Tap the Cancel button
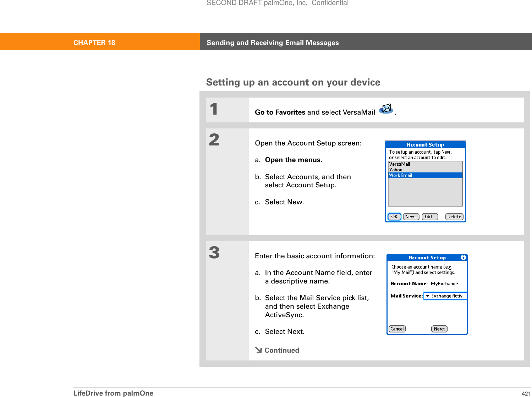 397,329
